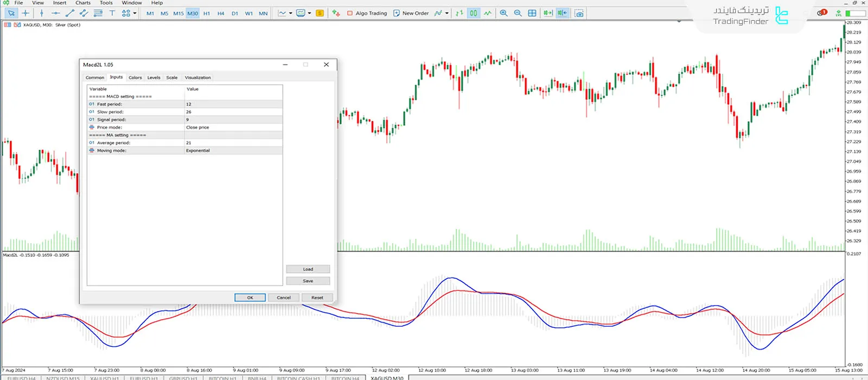868x380 pixels.
Task: Toggle Algo Trading on or off
Action: pyautogui.click(x=367, y=13)
